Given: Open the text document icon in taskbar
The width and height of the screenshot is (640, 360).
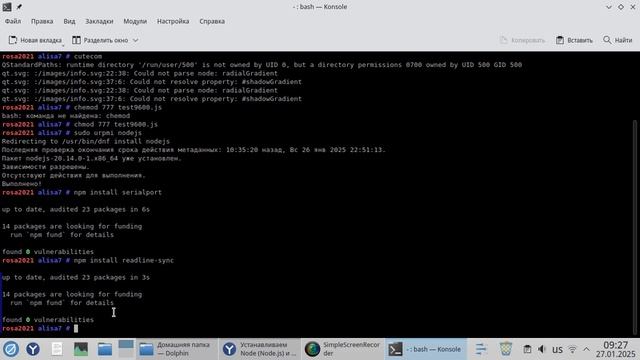Looking at the screenshot, I should (x=57, y=349).
